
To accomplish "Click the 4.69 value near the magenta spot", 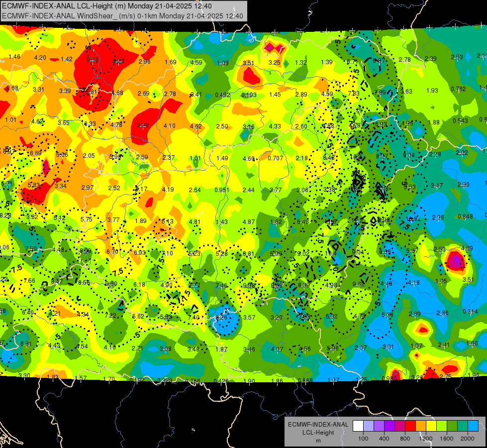I will click(467, 248).
